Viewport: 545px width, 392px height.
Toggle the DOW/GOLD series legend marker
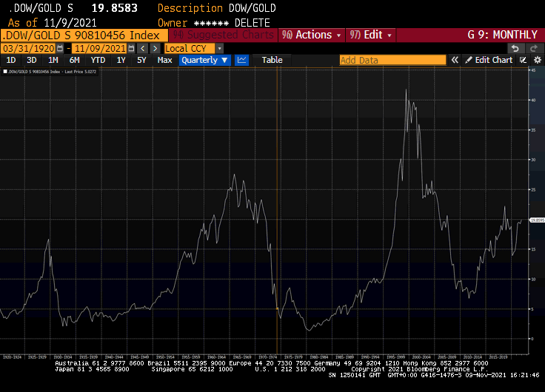(x=4, y=72)
